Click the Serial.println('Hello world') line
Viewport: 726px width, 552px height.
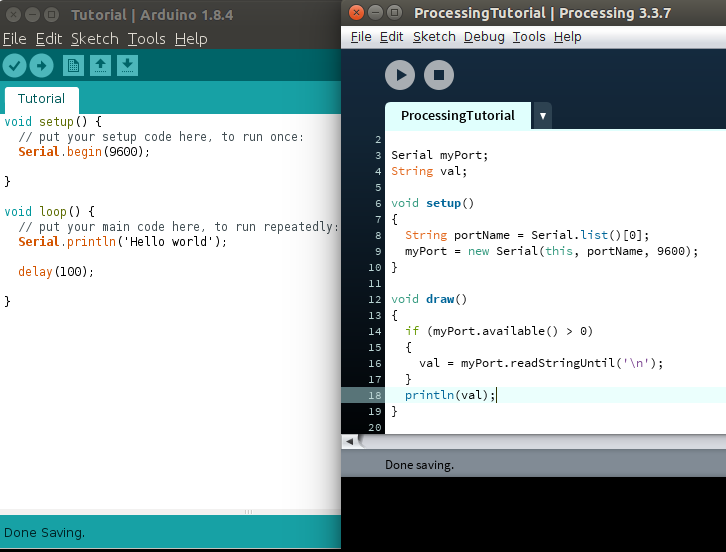click(123, 242)
